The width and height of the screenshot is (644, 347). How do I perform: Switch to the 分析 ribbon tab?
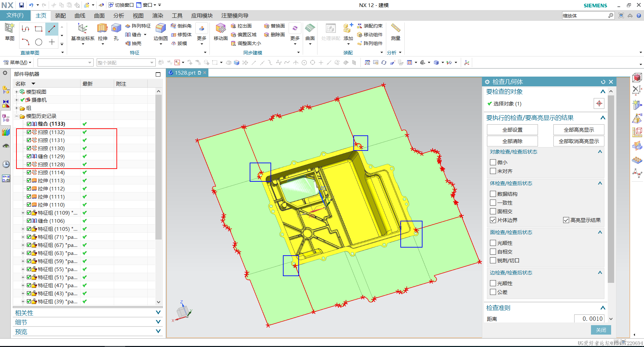coord(119,15)
